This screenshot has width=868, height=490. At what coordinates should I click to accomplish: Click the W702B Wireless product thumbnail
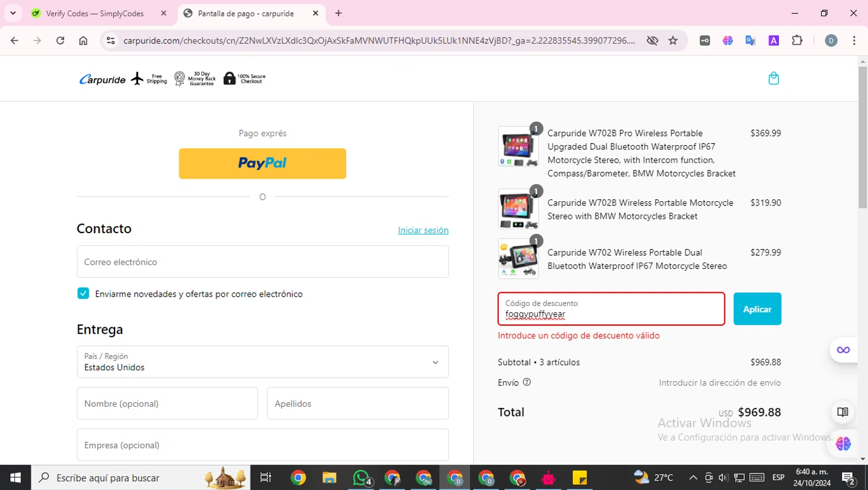tap(518, 209)
